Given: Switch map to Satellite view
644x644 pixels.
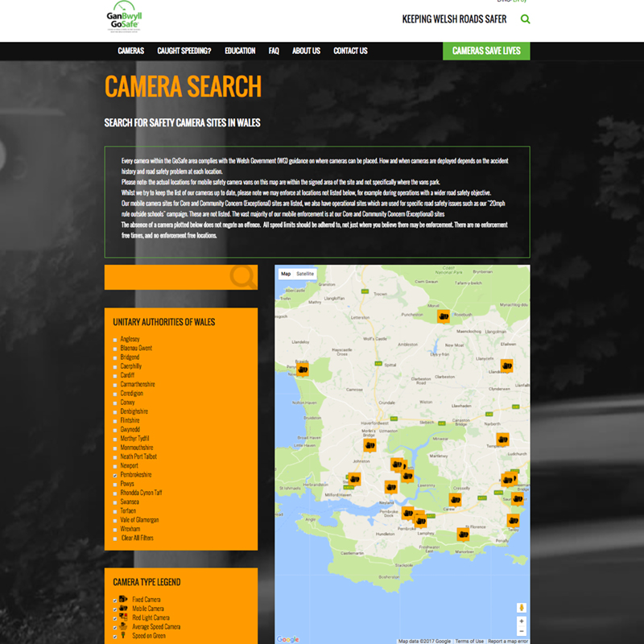Looking at the screenshot, I should [305, 274].
